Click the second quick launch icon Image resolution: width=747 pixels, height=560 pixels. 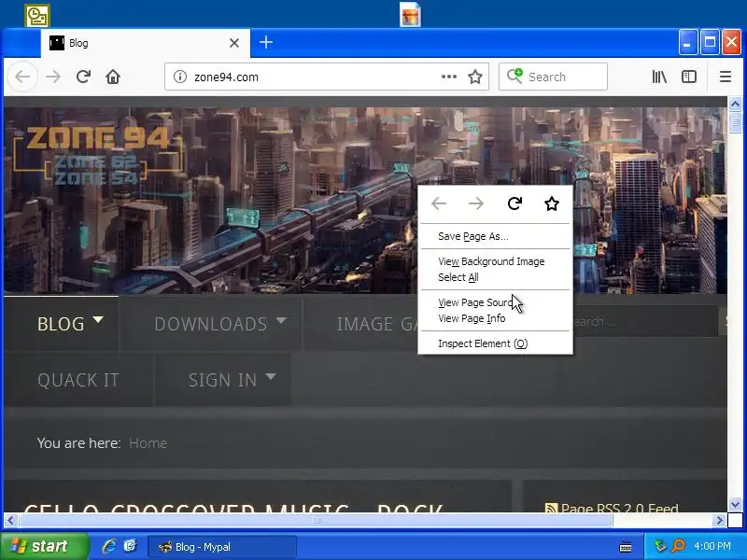(x=130, y=546)
